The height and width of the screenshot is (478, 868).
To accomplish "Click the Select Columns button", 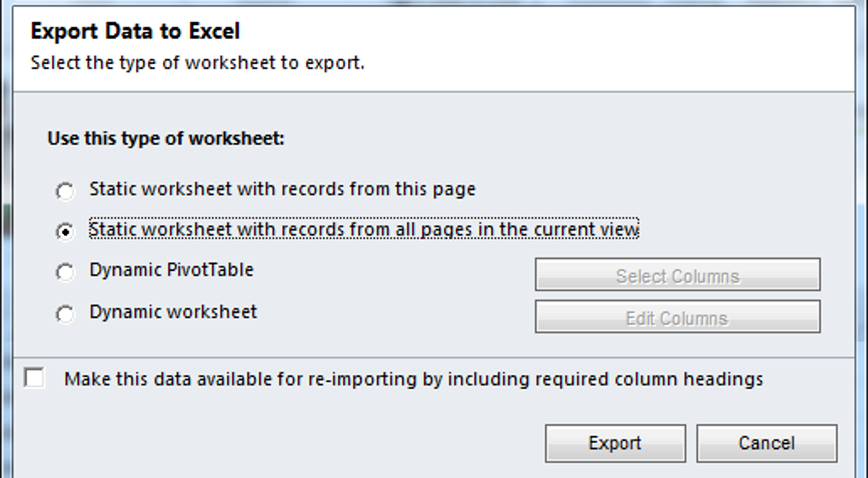I will point(677,274).
